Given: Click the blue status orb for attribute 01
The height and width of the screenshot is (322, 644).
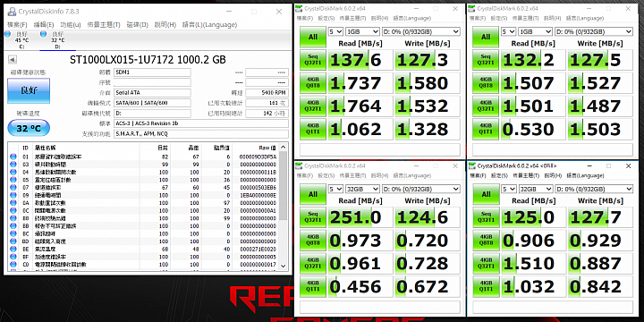Looking at the screenshot, I should (13, 157).
